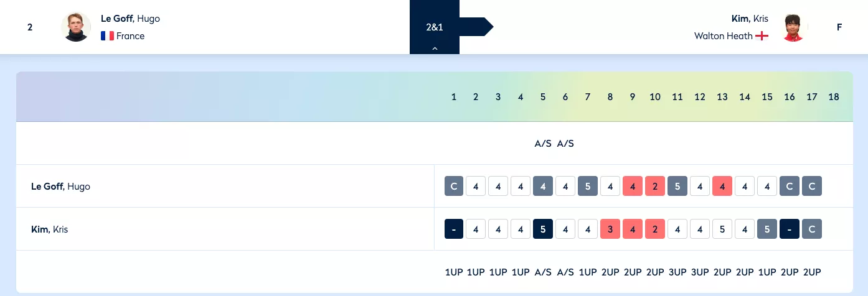The width and height of the screenshot is (868, 296).
Task: Click Kim's dark 5 score on hole 5
Action: tap(543, 229)
